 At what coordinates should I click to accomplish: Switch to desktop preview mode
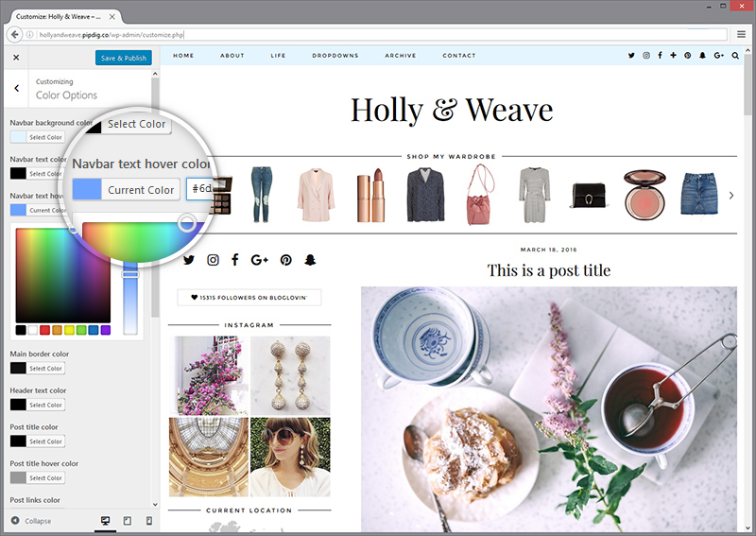(x=105, y=521)
